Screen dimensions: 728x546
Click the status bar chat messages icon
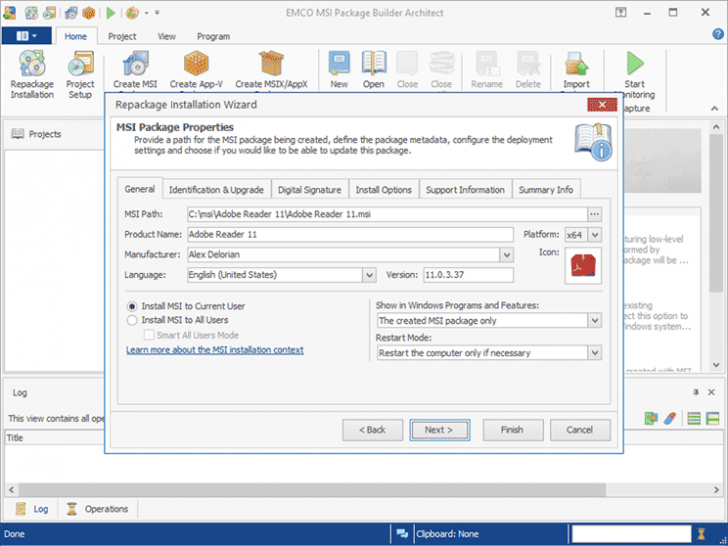(x=402, y=533)
